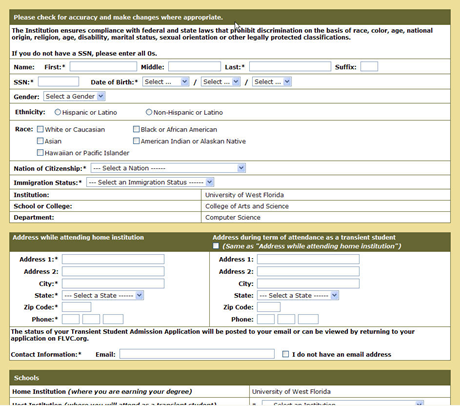Click middle box of transient Phone field
This screenshot has height=406, width=460.
286,319
